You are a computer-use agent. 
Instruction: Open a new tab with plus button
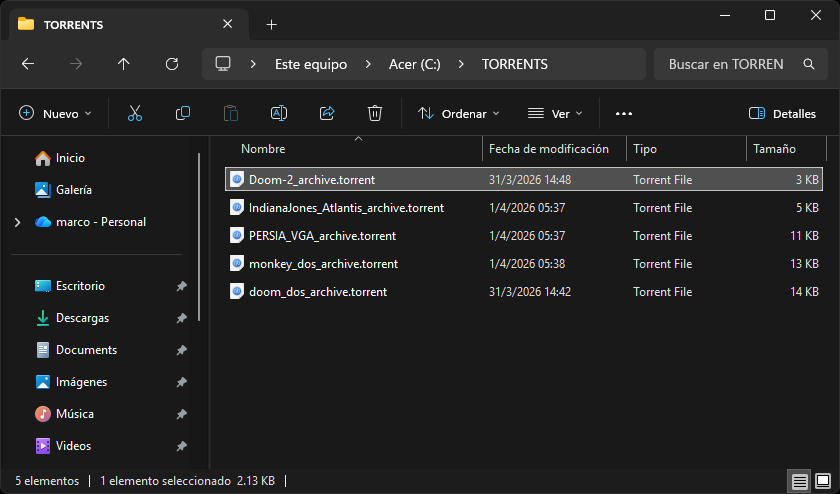pyautogui.click(x=271, y=24)
